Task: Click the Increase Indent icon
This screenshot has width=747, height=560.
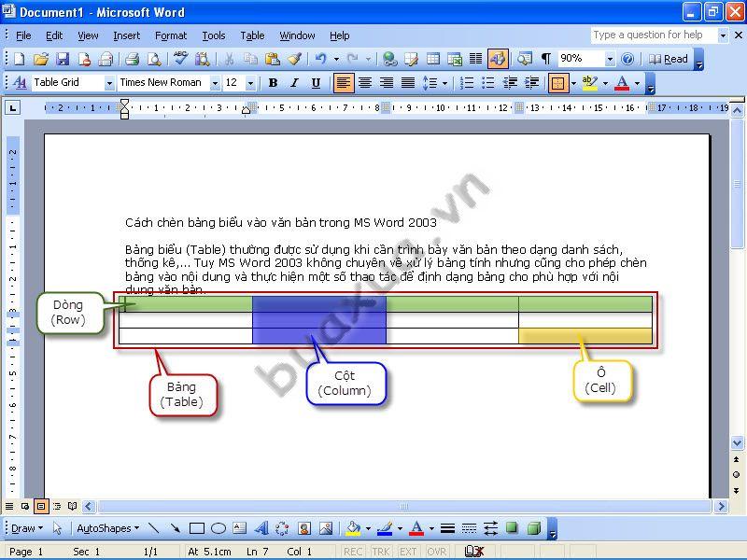Action: [x=531, y=83]
